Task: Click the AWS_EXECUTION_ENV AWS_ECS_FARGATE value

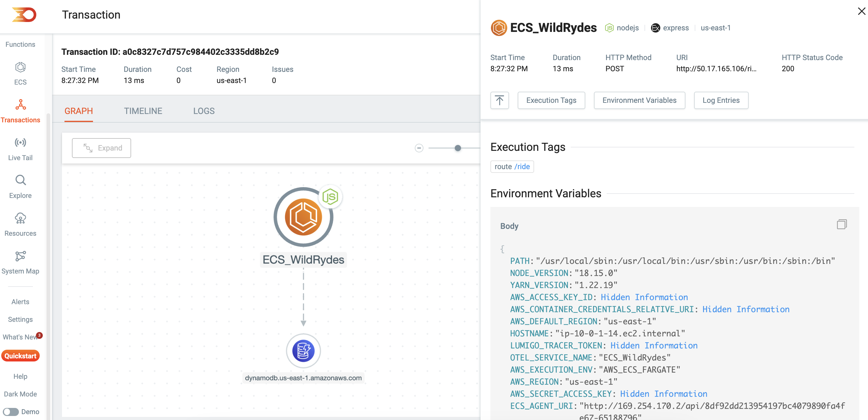Action: click(x=640, y=370)
